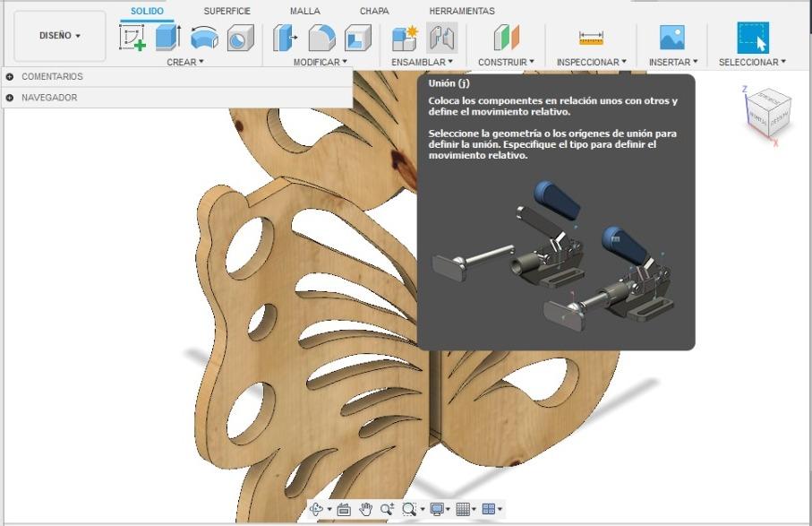812x526 pixels.
Task: Click the COMENTARIOS panel label
Action: (x=52, y=77)
